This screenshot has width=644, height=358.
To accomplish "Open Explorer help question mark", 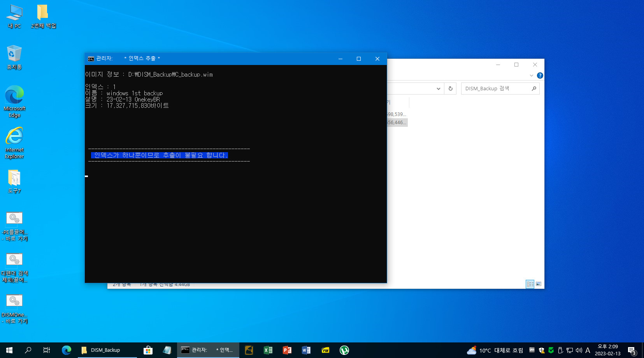I will click(540, 75).
